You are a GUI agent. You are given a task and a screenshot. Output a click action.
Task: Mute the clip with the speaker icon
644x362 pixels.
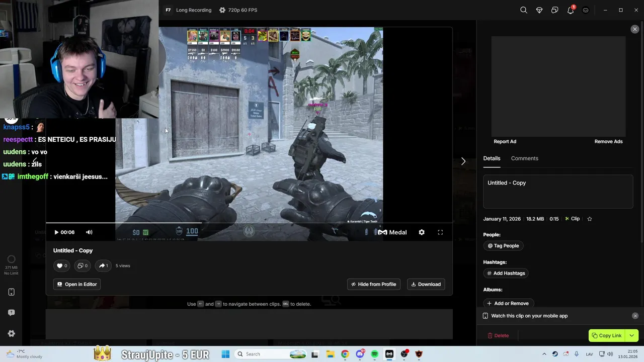(89, 232)
